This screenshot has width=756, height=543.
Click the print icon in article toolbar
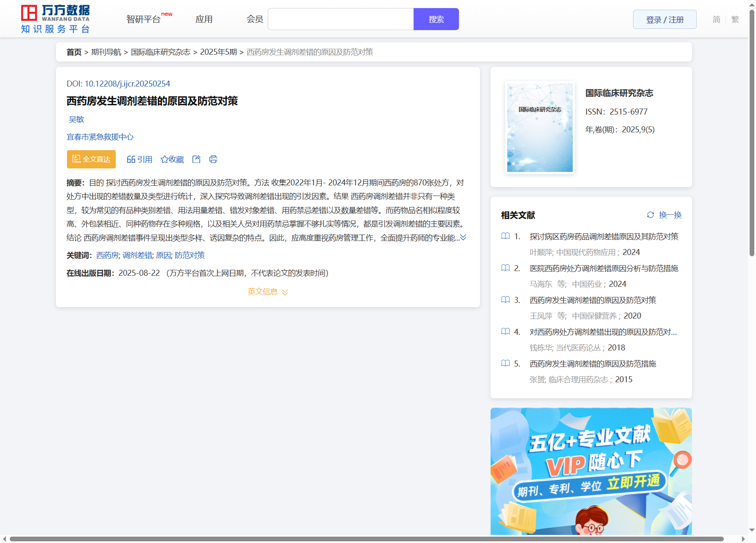click(x=213, y=160)
